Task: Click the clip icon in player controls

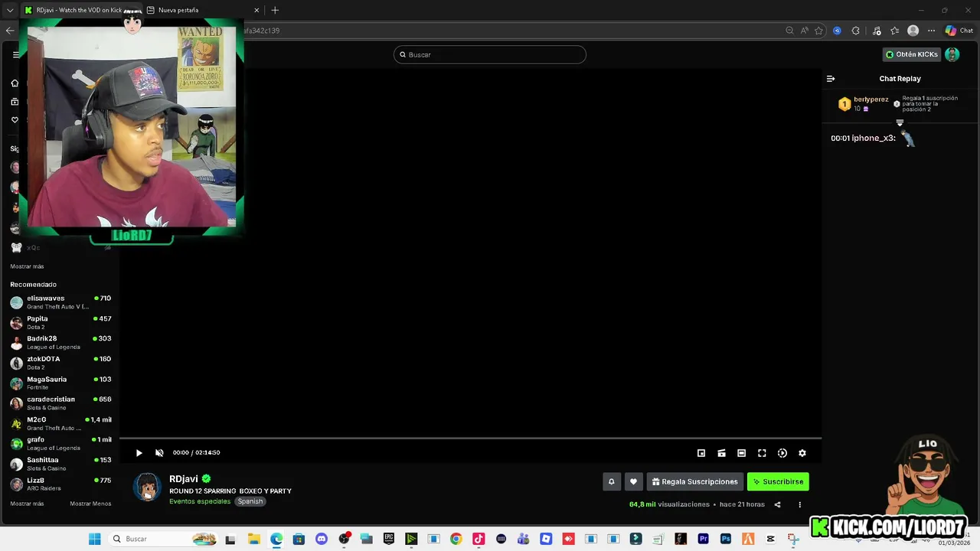Action: coord(721,453)
